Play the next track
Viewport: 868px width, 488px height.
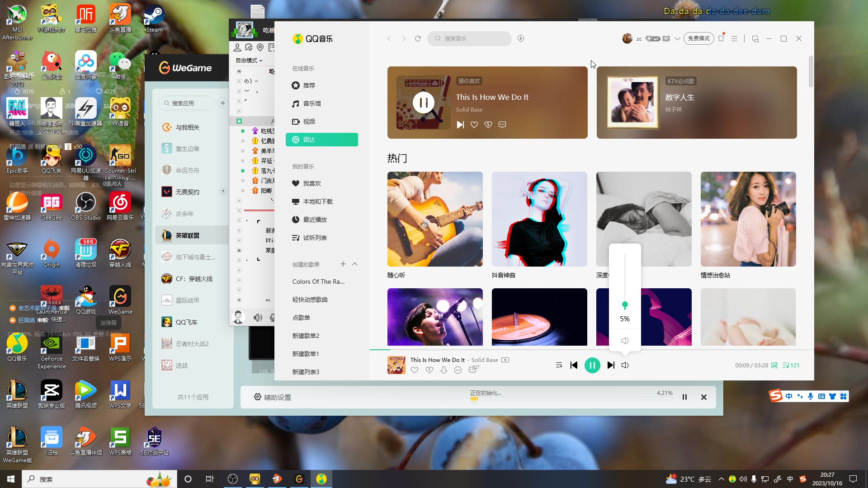click(x=611, y=365)
